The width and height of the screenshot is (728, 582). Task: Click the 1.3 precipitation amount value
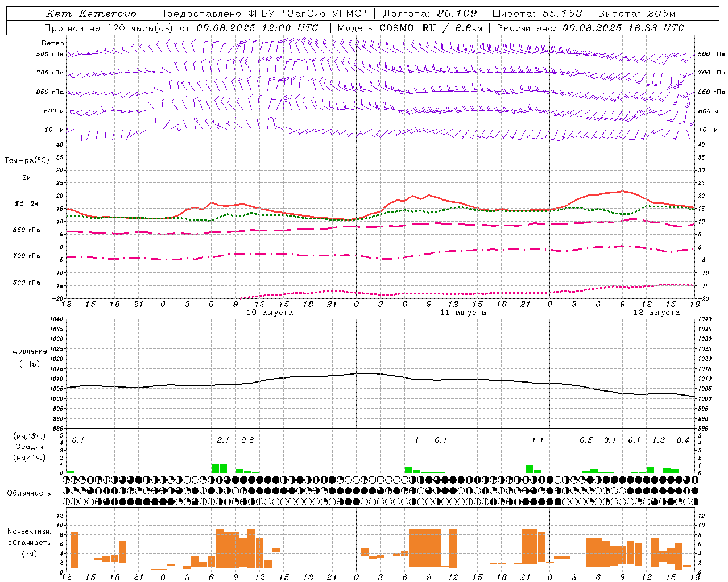click(659, 440)
